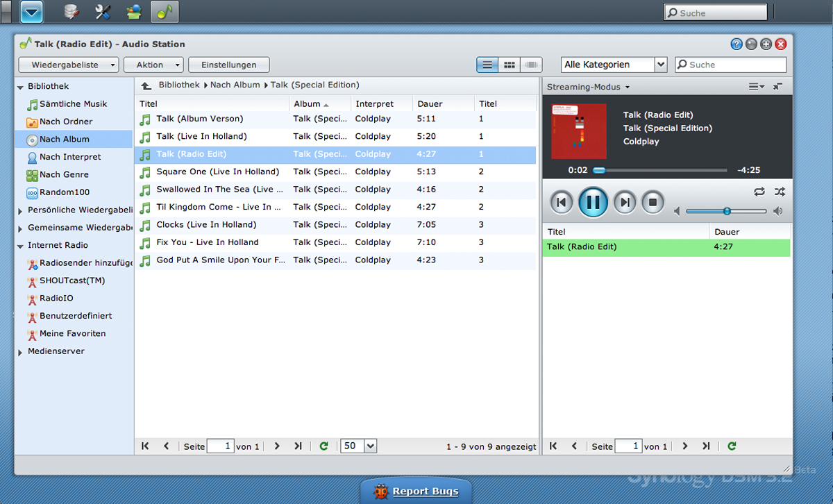Open the Streaming-Modus dropdown
Image resolution: width=833 pixels, height=504 pixels.
588,87
